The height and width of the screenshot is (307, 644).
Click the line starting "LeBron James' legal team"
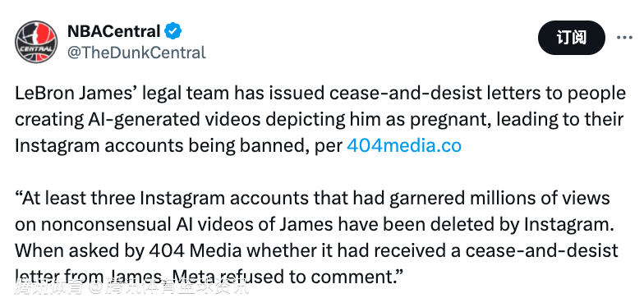tap(320, 94)
